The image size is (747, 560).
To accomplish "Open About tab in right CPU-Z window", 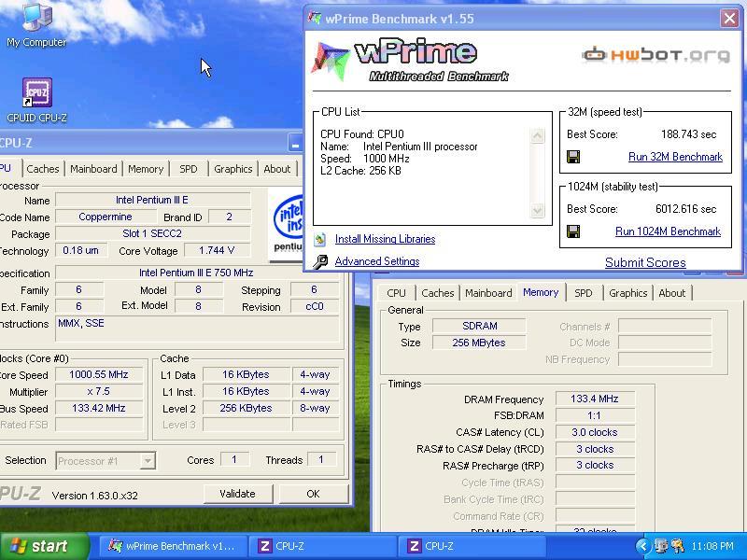I will 671,293.
